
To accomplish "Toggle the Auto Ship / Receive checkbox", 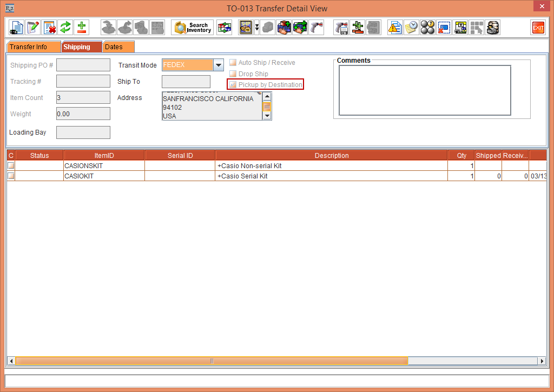I will coord(233,63).
